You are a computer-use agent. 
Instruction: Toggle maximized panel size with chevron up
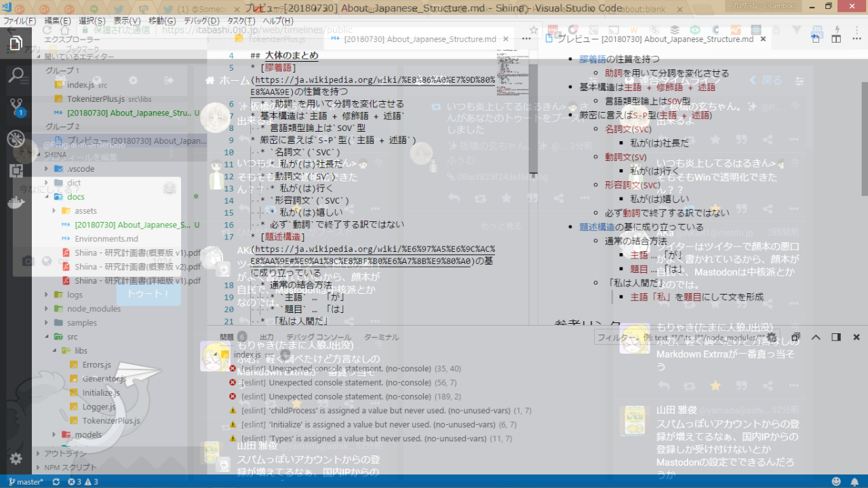coord(816,337)
